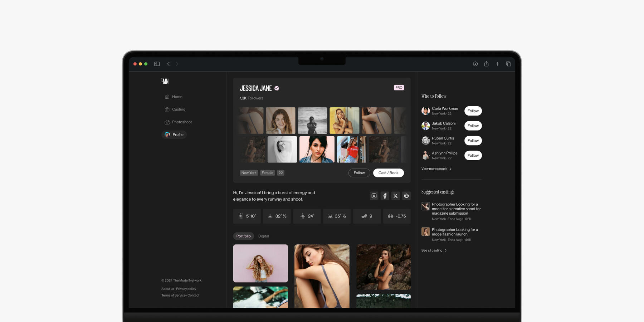
Task: Follow Jakob Calzoni
Action: [x=473, y=126]
